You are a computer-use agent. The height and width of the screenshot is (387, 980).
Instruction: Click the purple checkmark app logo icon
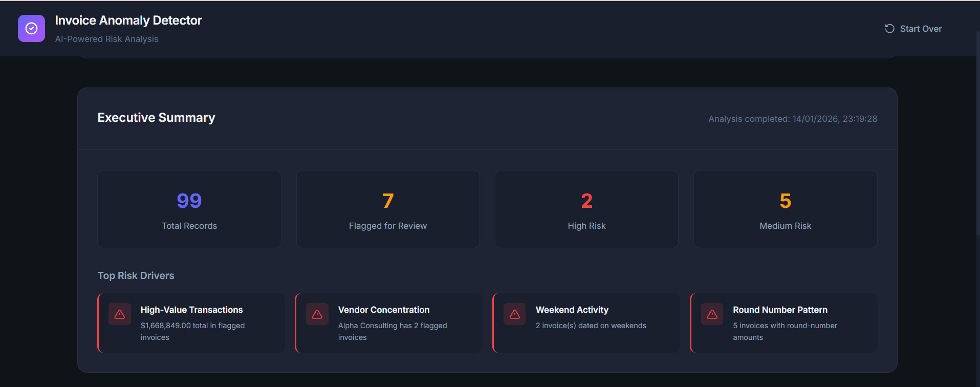tap(31, 29)
